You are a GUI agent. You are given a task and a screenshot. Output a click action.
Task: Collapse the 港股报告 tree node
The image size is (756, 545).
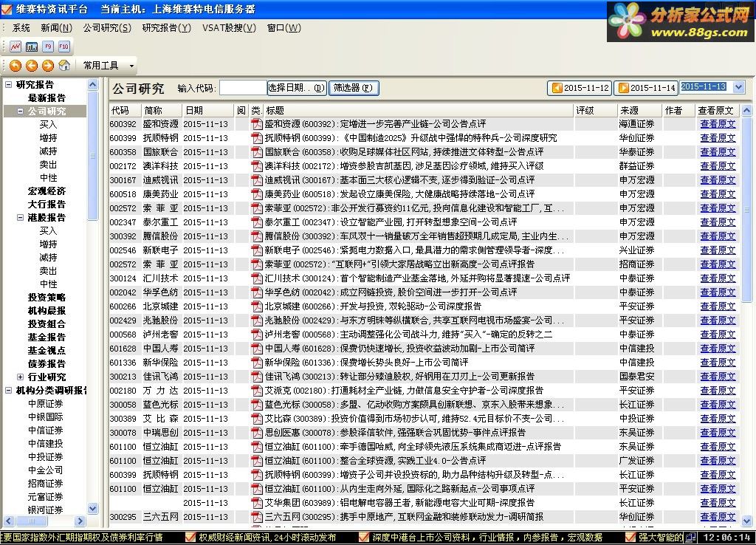[20, 218]
